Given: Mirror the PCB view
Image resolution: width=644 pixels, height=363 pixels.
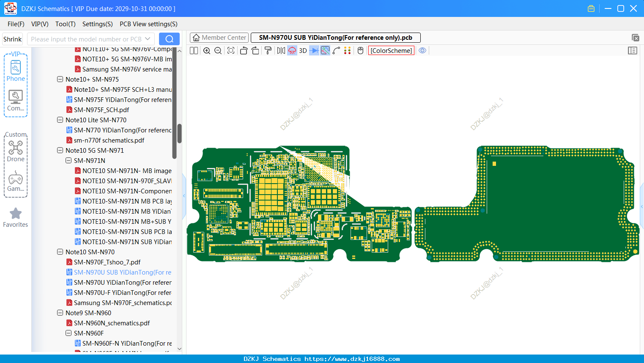Looking at the screenshot, I should (281, 51).
